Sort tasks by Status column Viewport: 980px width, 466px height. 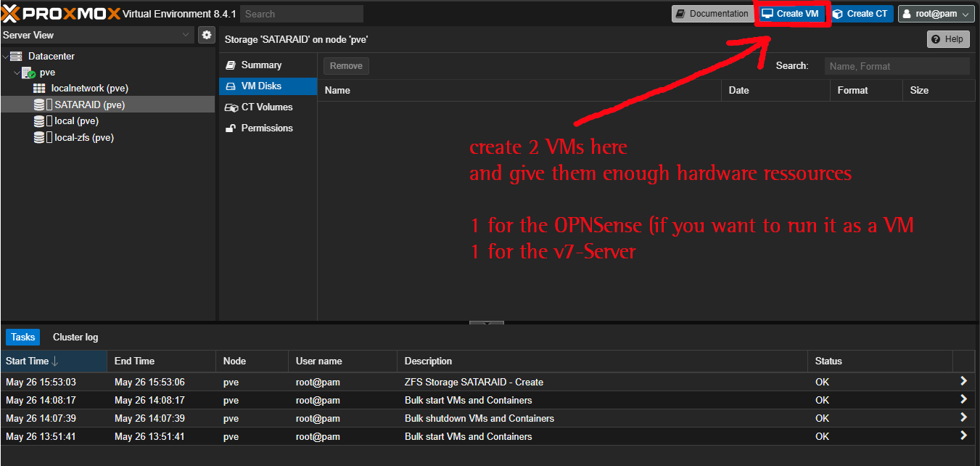click(x=880, y=361)
